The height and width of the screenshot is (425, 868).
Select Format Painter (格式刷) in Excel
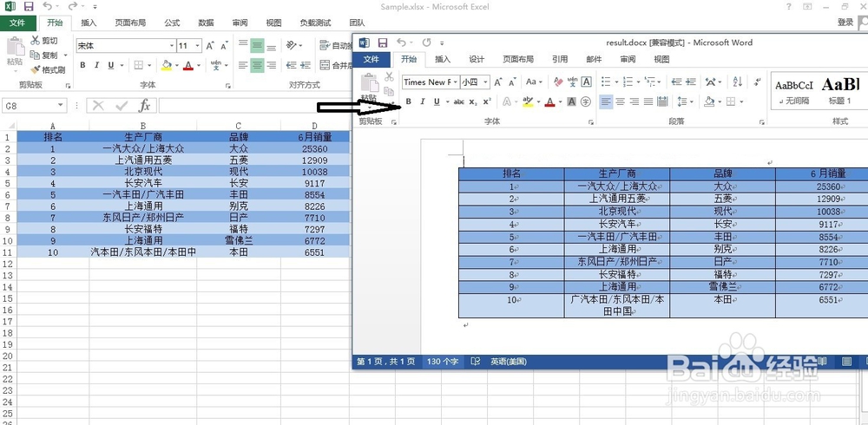tap(48, 69)
